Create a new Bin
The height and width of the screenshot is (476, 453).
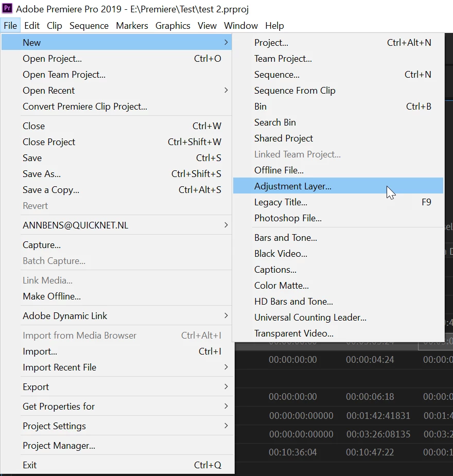(338, 106)
